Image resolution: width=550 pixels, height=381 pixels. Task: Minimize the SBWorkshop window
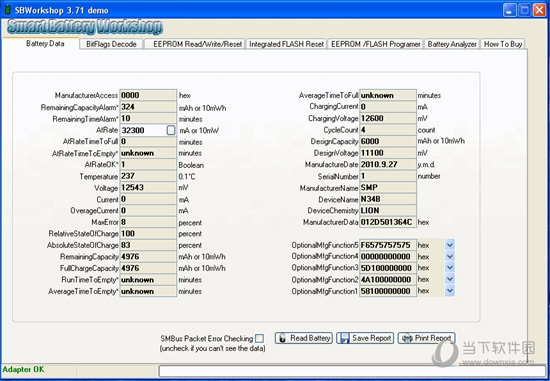tap(509, 10)
